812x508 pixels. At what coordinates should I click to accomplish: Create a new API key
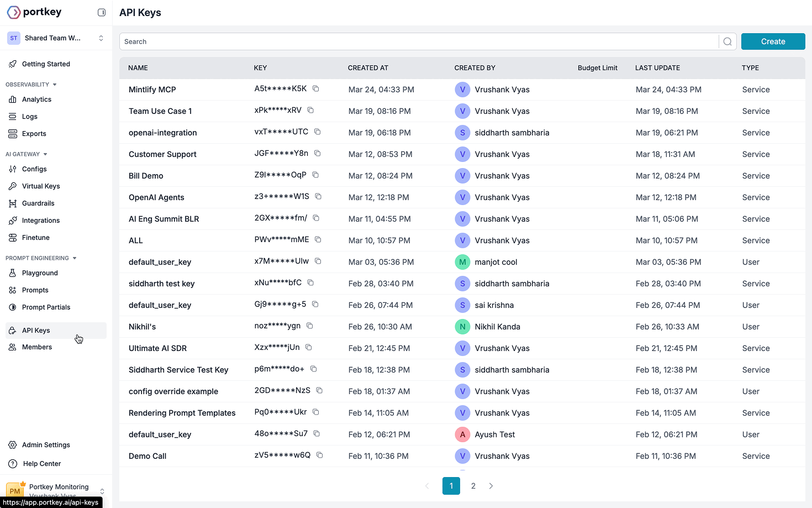point(773,41)
